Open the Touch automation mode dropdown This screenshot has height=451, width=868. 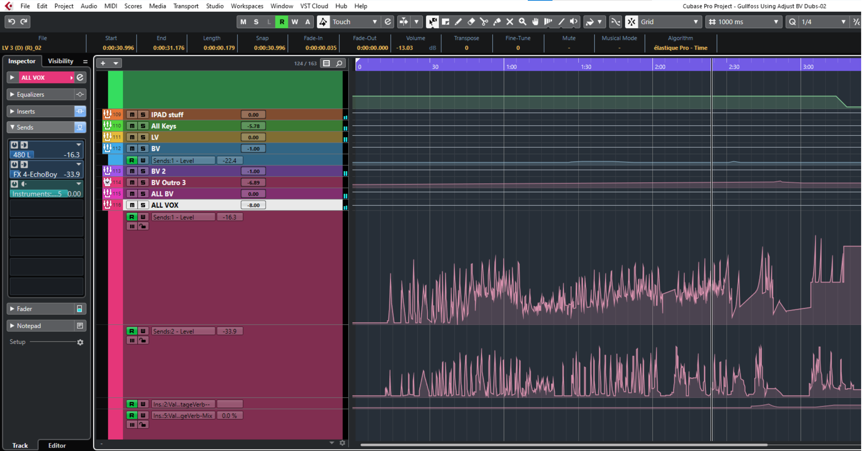(x=374, y=22)
